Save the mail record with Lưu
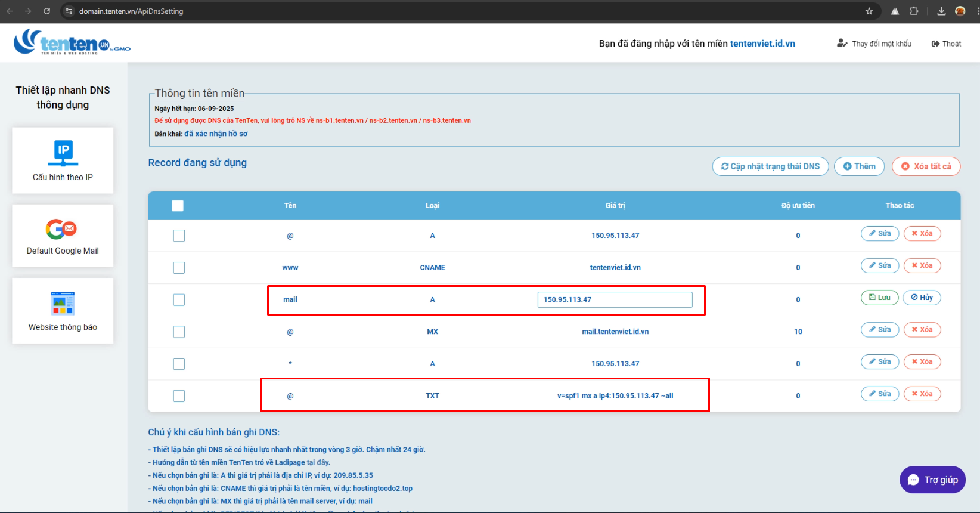980x513 pixels. point(879,298)
